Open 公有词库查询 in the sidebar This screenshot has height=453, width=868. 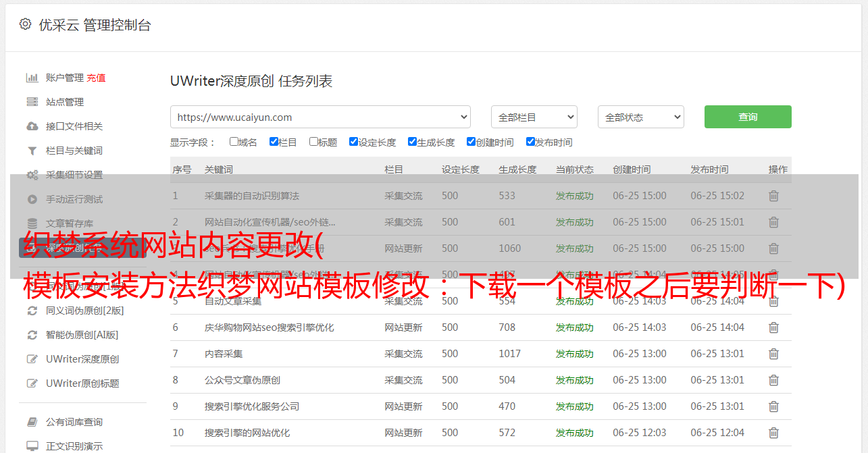coord(74,422)
